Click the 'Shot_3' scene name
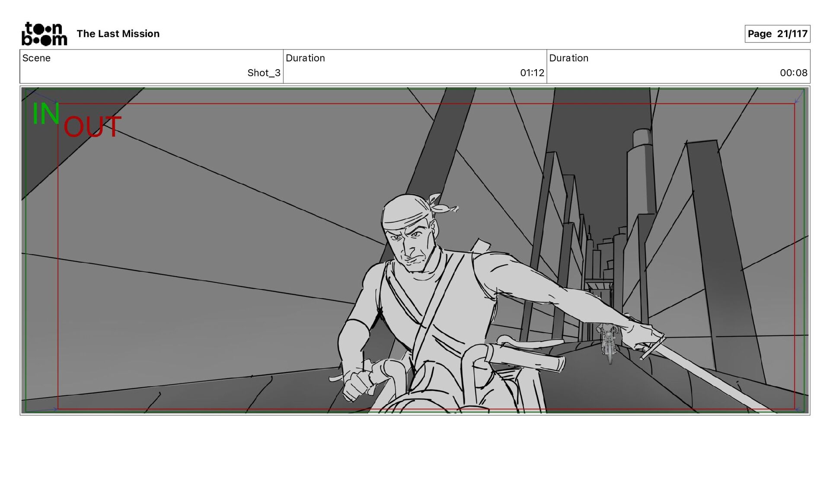Viewport: 830px width, 504px height. coord(264,73)
